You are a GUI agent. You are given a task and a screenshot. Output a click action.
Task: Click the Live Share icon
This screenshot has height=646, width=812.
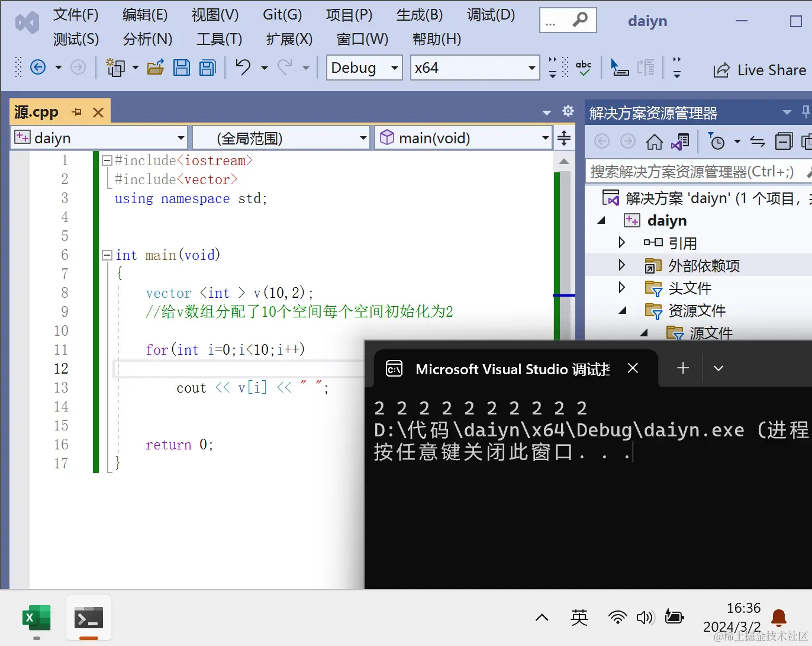tap(721, 70)
